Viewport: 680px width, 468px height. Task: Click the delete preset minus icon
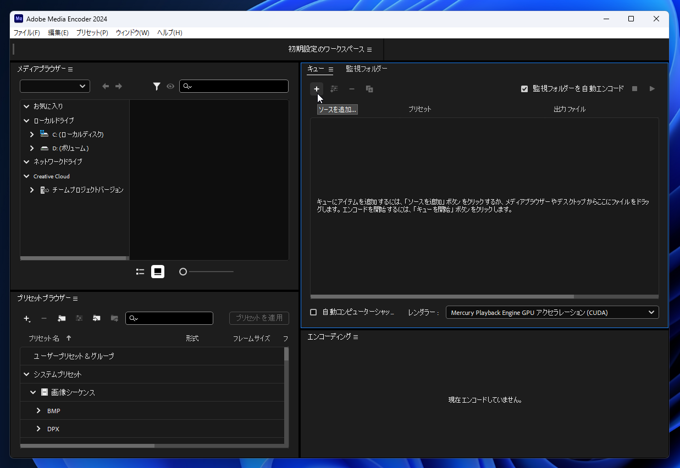click(44, 318)
